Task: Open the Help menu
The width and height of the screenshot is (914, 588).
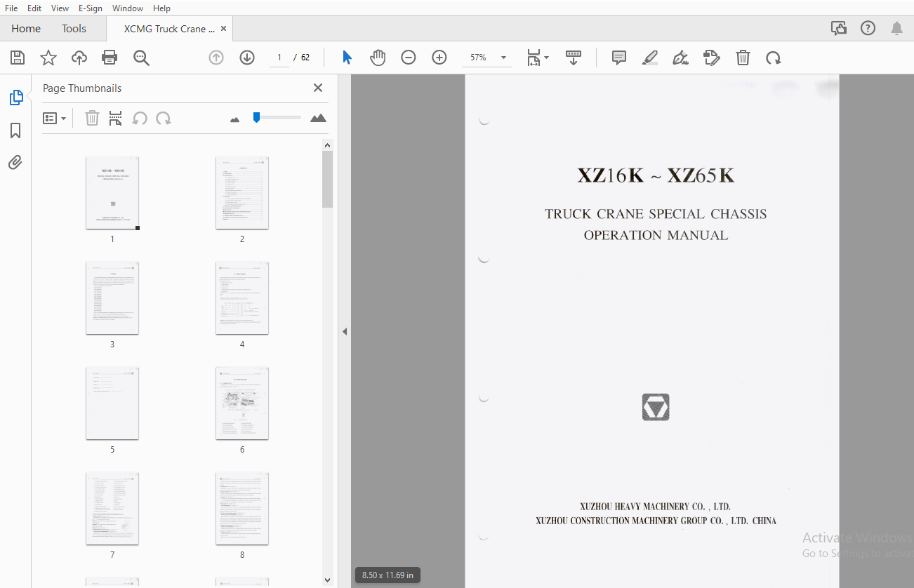Action: [161, 8]
